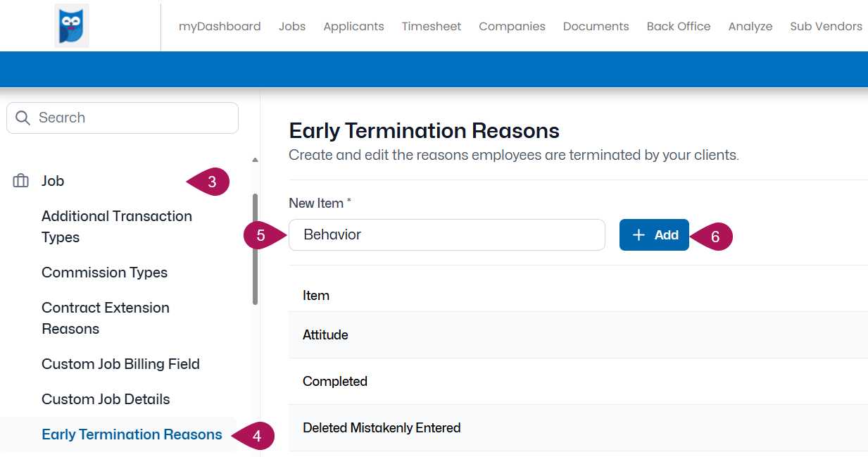The width and height of the screenshot is (868, 457).
Task: Click the briefcase icon beside Job
Action: 21,181
